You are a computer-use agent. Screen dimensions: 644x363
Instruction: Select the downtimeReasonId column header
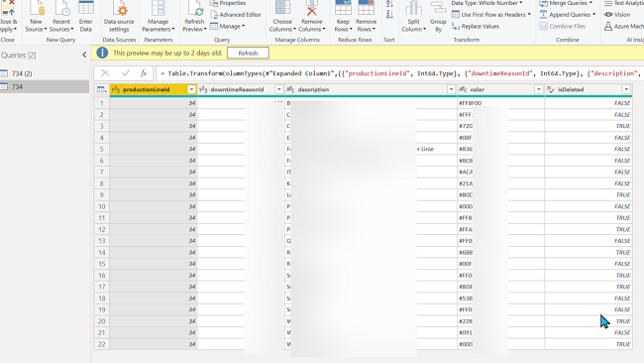pyautogui.click(x=241, y=89)
